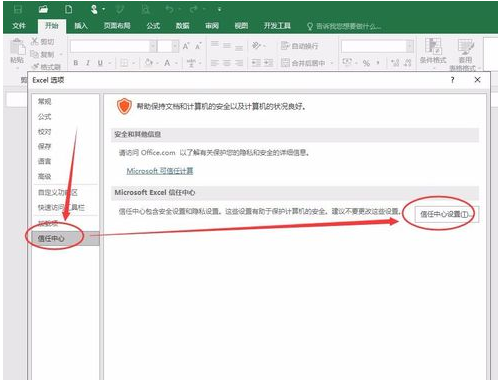
Task: Click the Increase Decimal icon
Action: pyautogui.click(x=395, y=63)
